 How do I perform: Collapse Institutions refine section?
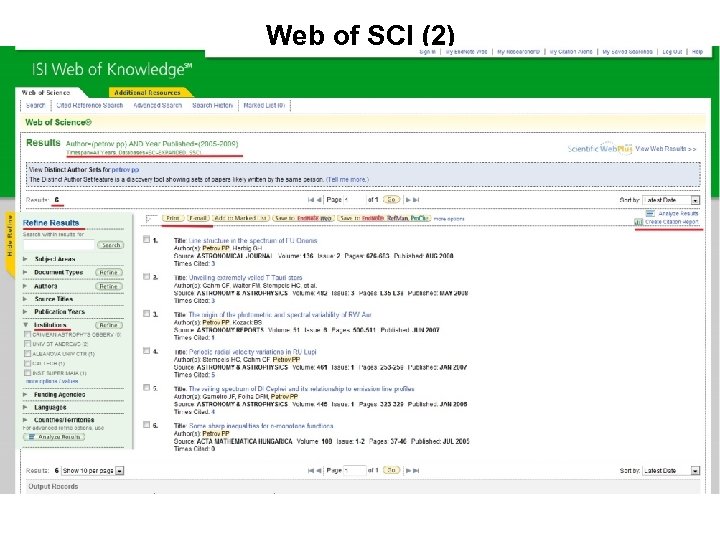25,325
